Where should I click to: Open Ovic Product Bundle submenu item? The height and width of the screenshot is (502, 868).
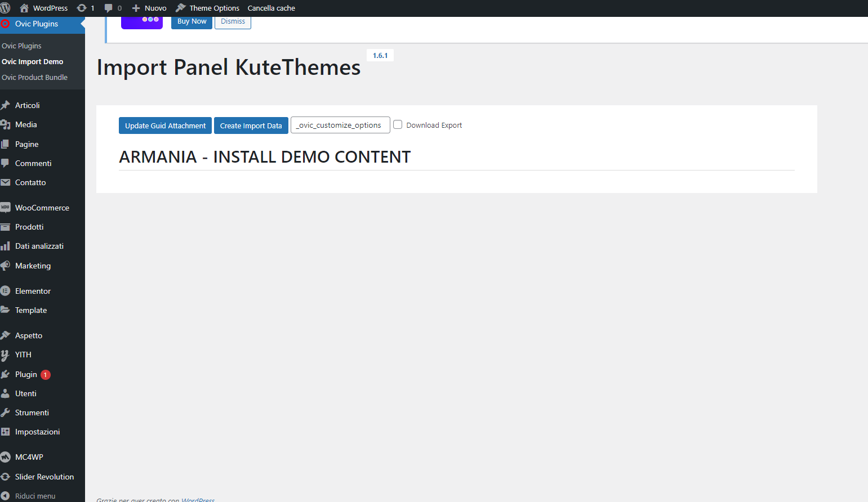pyautogui.click(x=34, y=77)
